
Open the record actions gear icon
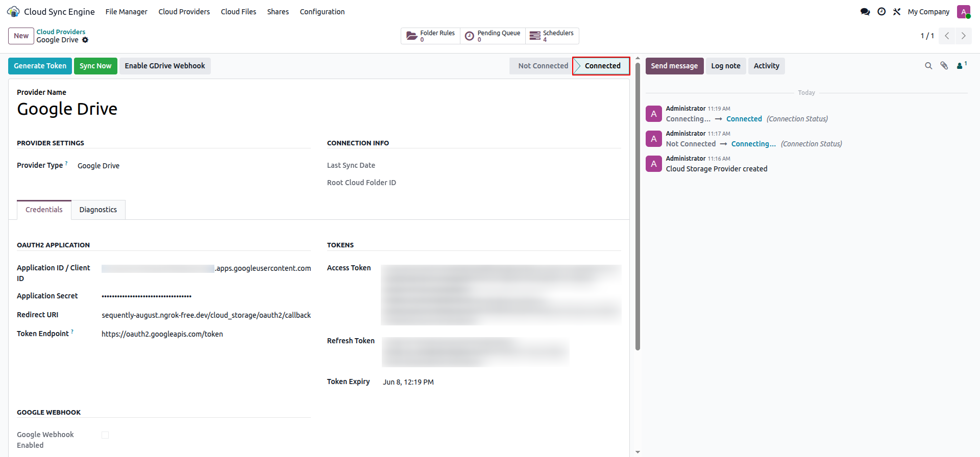[x=85, y=40]
